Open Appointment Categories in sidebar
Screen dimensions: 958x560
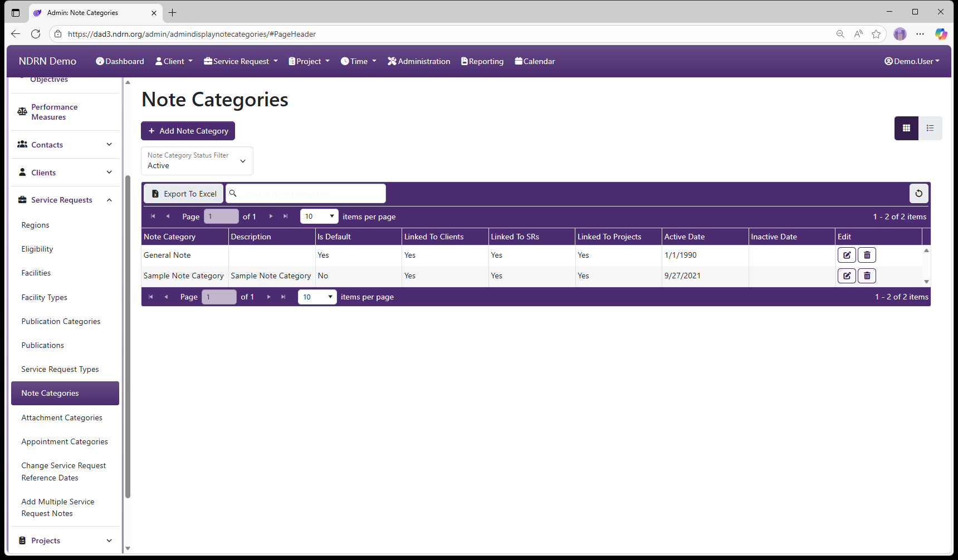point(65,441)
